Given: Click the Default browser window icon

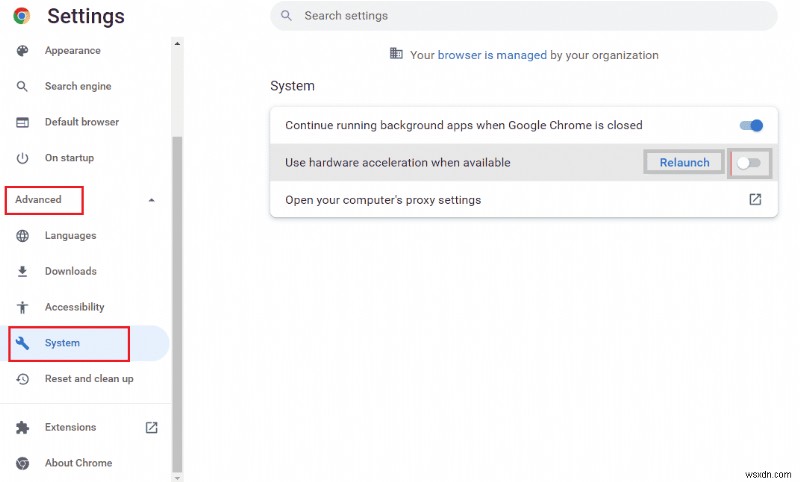Looking at the screenshot, I should point(23,122).
